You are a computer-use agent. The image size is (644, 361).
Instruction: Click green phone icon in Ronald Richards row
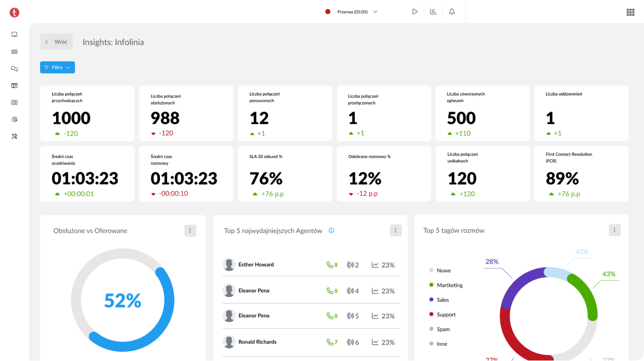click(x=329, y=342)
